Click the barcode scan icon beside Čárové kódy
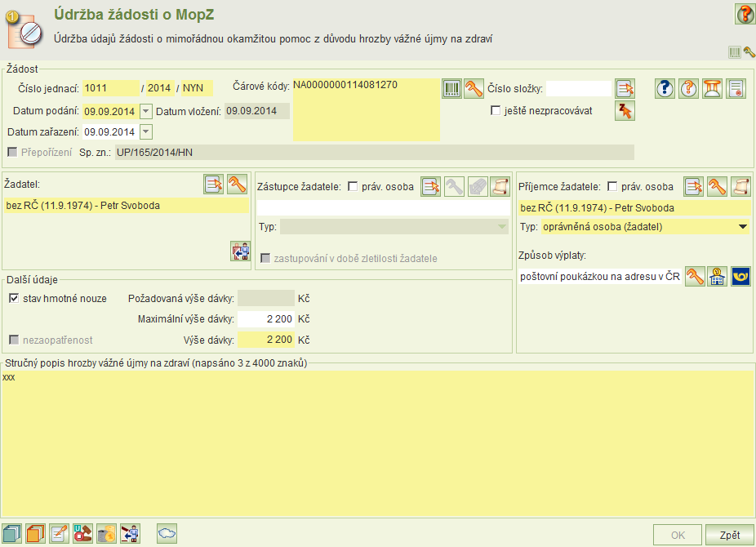The height and width of the screenshot is (547, 756). 451,89
